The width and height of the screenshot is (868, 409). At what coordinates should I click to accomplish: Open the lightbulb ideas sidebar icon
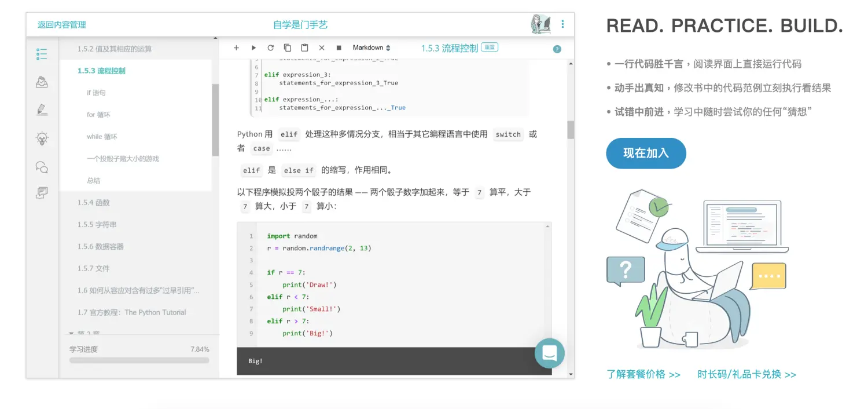point(42,138)
